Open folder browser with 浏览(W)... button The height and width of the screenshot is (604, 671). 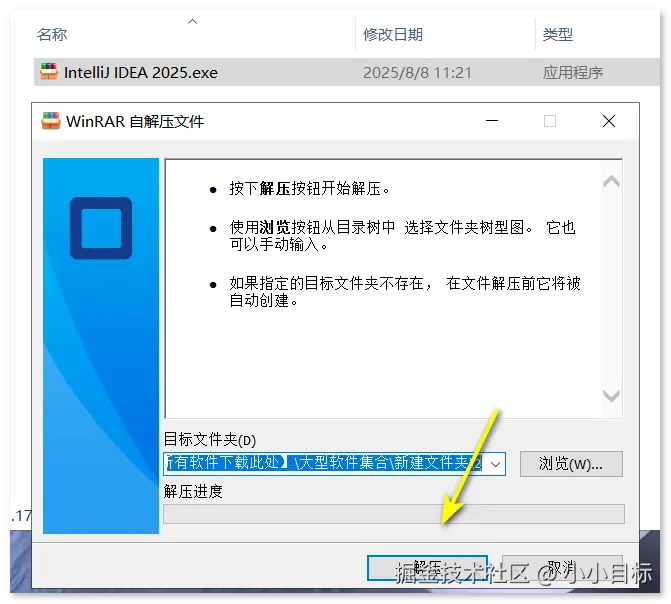(571, 464)
